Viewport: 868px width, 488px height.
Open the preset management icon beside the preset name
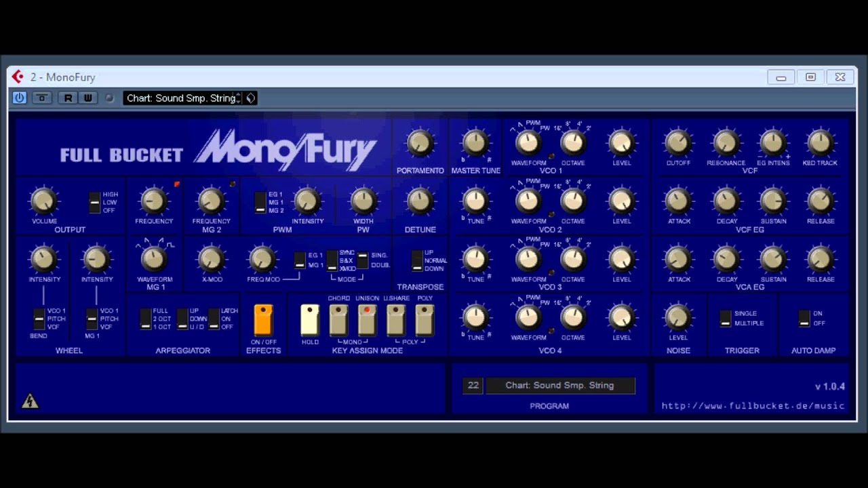click(x=250, y=98)
